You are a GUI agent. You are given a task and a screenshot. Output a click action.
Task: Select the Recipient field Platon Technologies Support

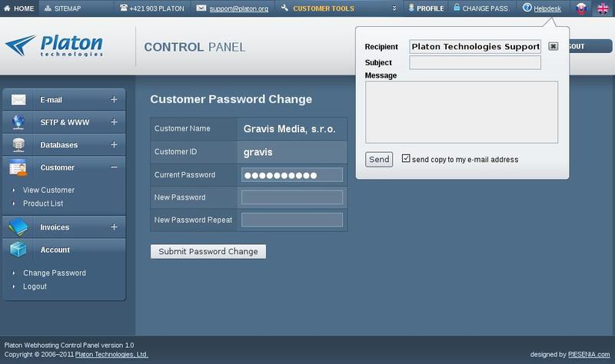[x=475, y=47]
